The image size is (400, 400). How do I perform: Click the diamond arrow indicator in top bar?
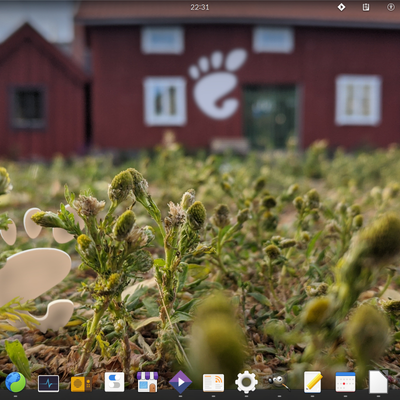pyautogui.click(x=341, y=7)
